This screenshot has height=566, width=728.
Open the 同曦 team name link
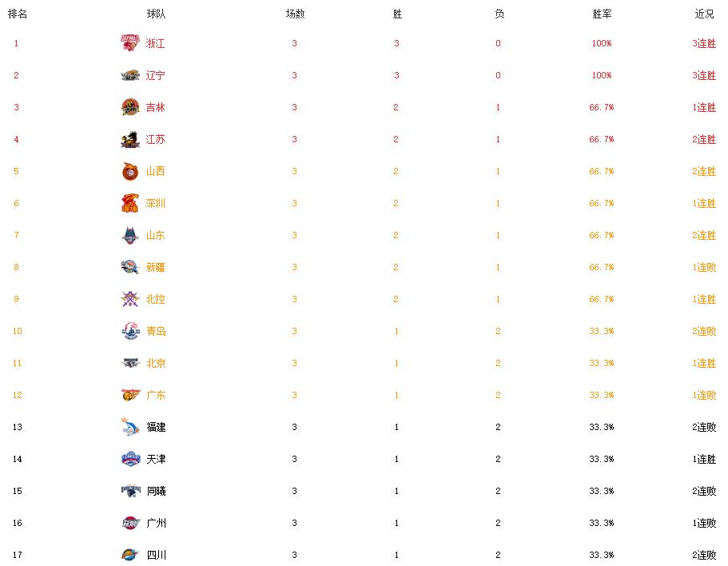pos(156,491)
